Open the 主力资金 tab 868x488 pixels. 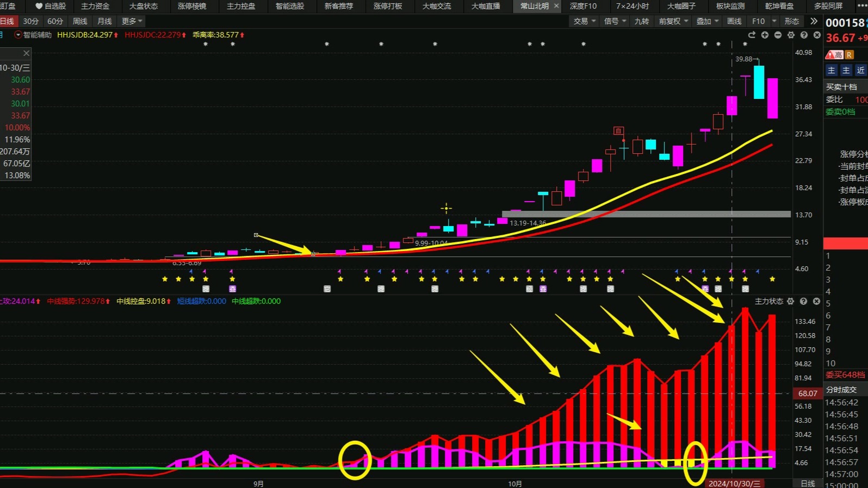pos(95,6)
